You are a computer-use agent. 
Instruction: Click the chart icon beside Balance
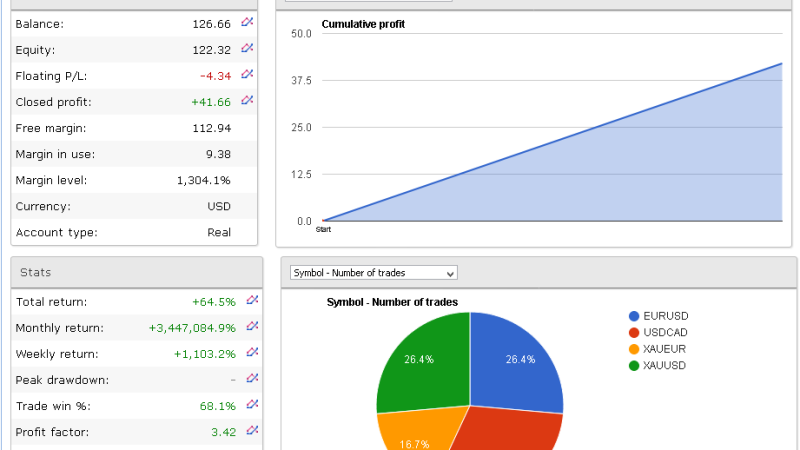click(248, 22)
